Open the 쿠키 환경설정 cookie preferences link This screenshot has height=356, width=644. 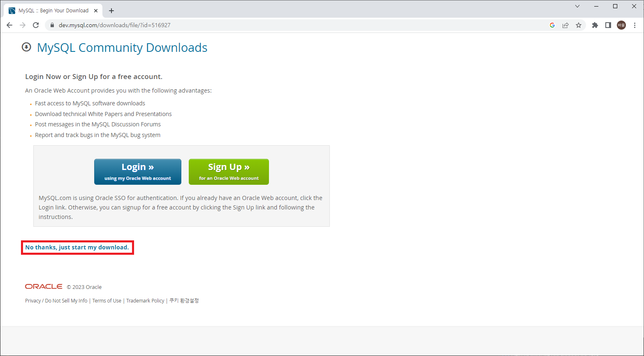coord(184,301)
